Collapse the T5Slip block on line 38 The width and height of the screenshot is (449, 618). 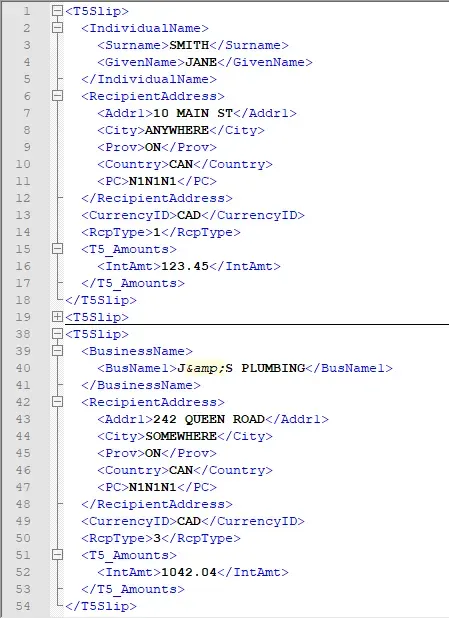(58, 334)
